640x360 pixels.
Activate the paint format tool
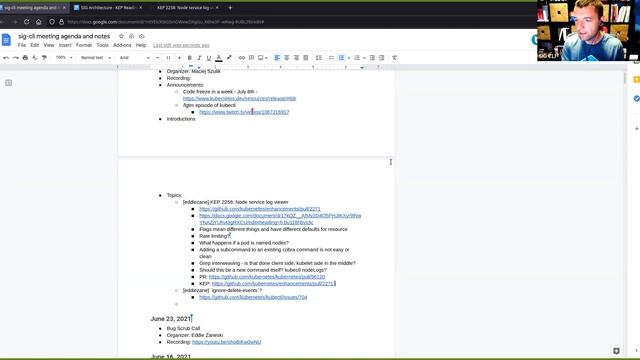click(x=44, y=58)
